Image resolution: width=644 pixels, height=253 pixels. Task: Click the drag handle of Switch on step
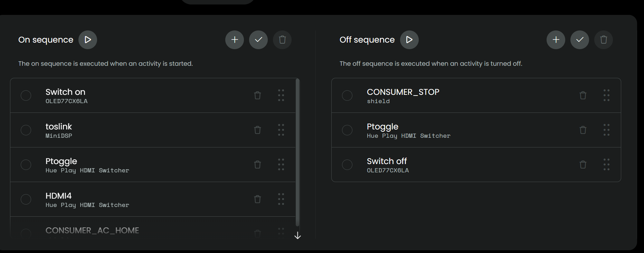click(281, 96)
